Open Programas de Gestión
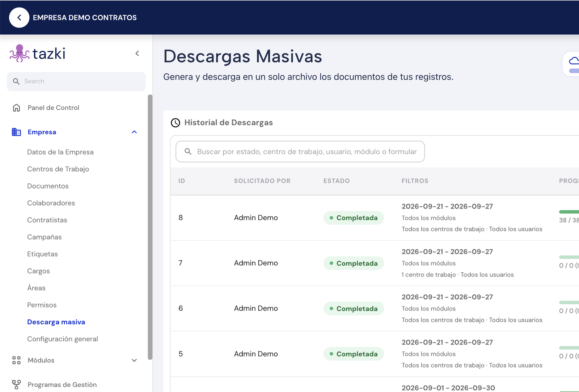Screen dimensions: 579x392 pyautogui.click(x=62, y=385)
